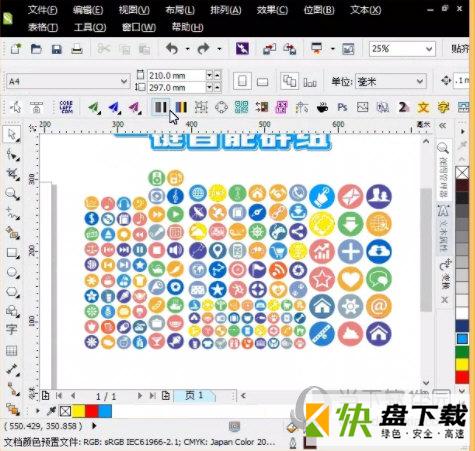Screen dimensions: 475x451
Task: Open the 编辑(E) menu
Action: click(x=88, y=10)
